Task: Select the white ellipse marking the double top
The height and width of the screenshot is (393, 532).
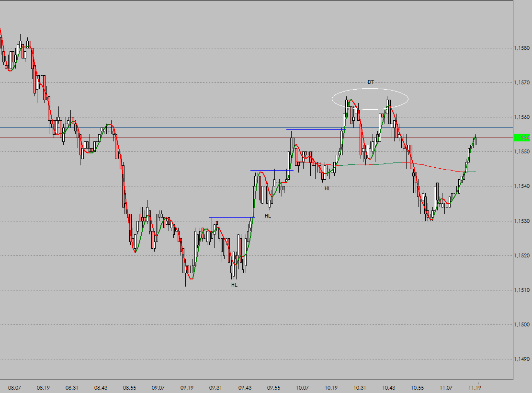Action: [370, 99]
